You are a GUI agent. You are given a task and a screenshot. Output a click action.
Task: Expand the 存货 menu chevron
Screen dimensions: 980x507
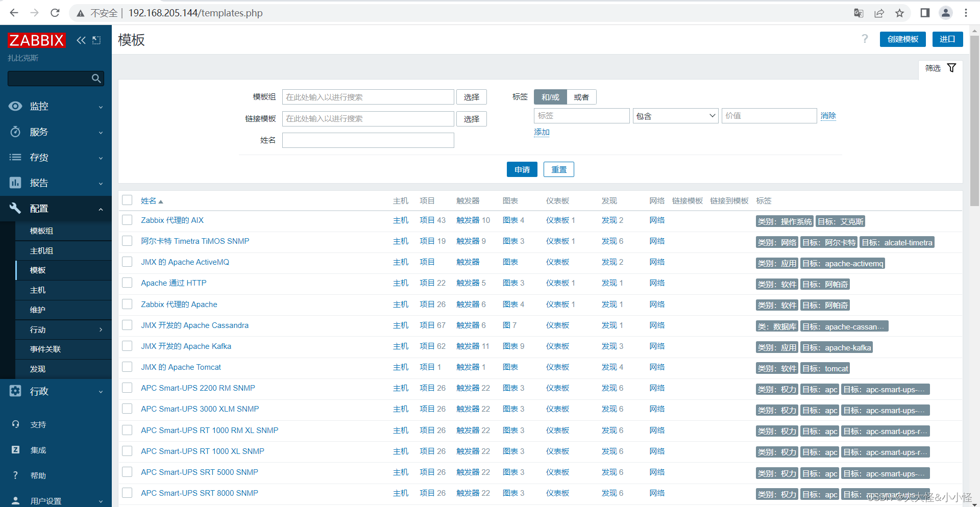(101, 158)
